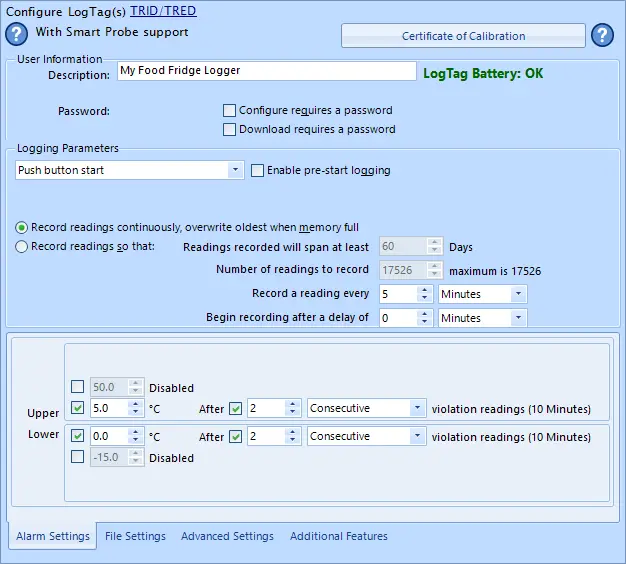Enable Configure requires a password checkbox

point(230,110)
